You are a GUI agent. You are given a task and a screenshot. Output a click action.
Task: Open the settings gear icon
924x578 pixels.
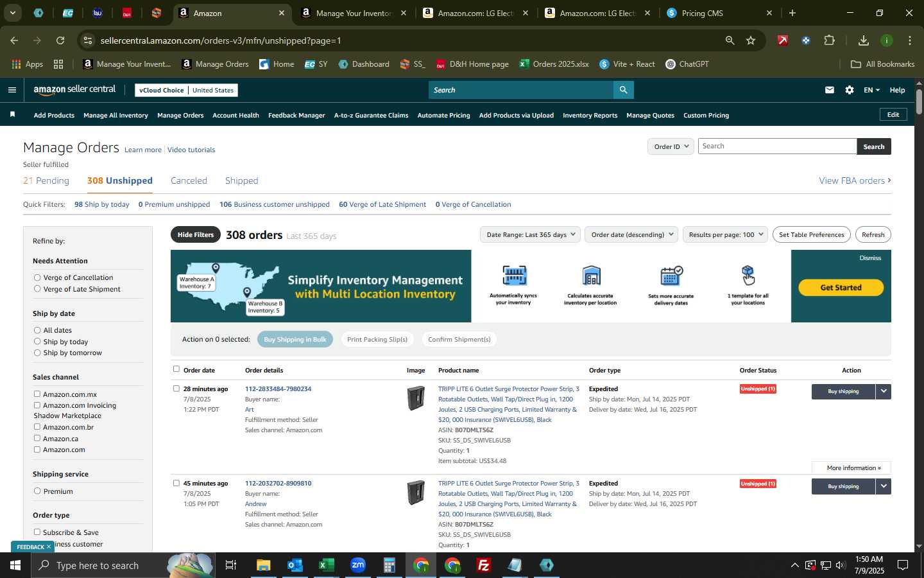point(850,90)
